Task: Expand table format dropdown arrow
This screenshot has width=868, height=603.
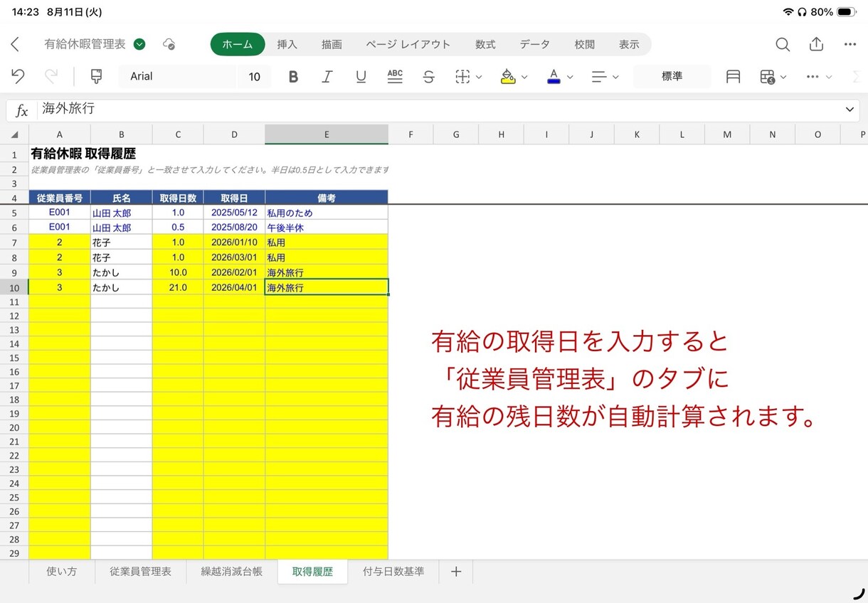Action: (x=783, y=77)
